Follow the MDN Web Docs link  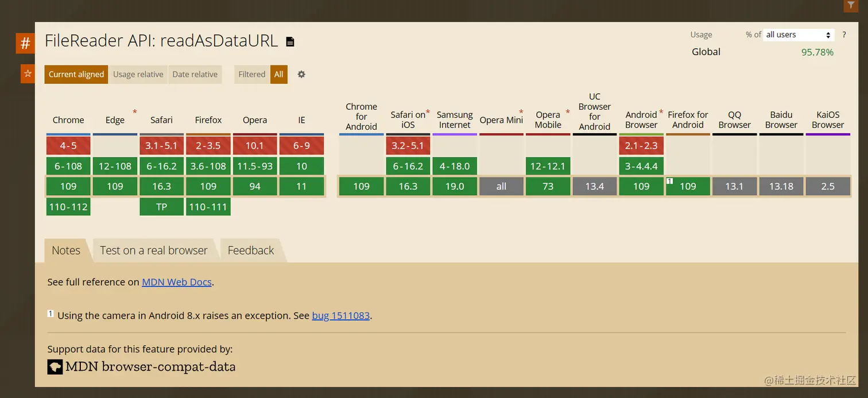[x=177, y=282]
